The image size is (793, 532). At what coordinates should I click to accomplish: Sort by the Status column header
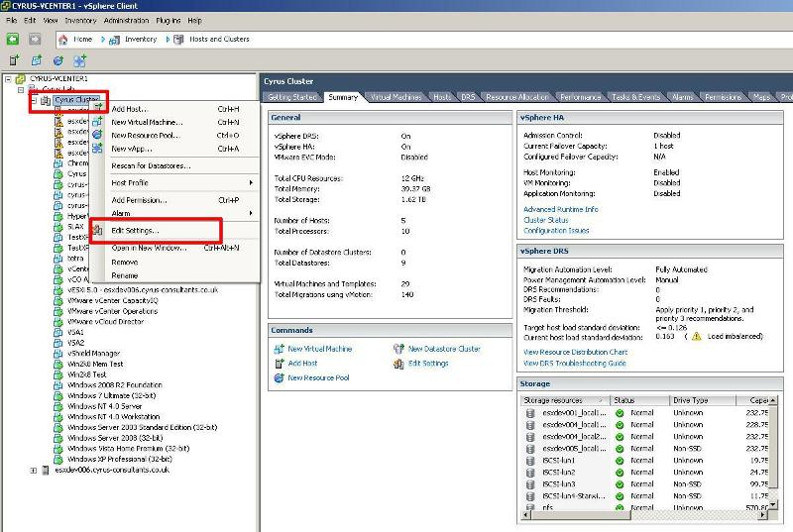[639, 400]
